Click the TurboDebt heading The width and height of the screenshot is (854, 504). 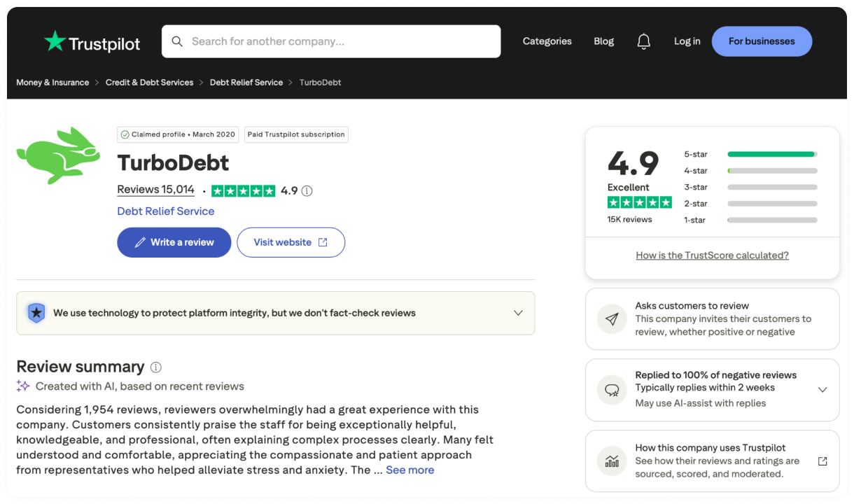click(173, 162)
